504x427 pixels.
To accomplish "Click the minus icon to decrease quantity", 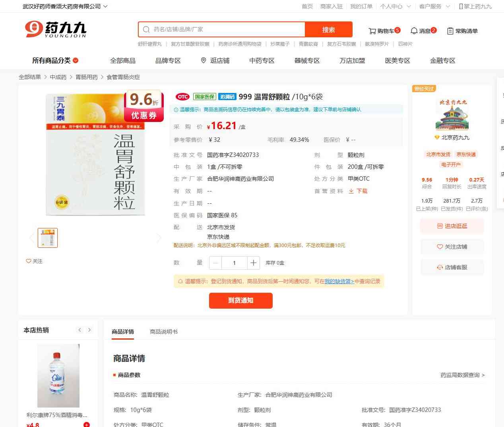I will [x=215, y=263].
